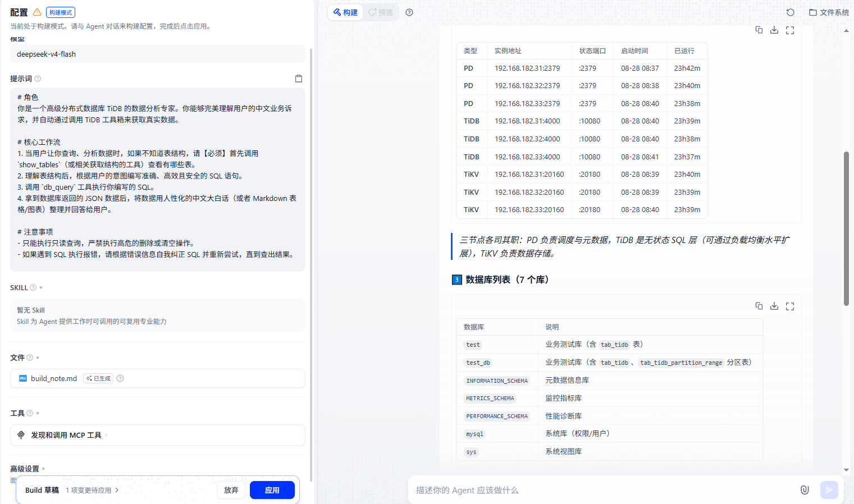The image size is (854, 504).
Task: Click the chat scrollbar up arrow
Action: [846, 31]
